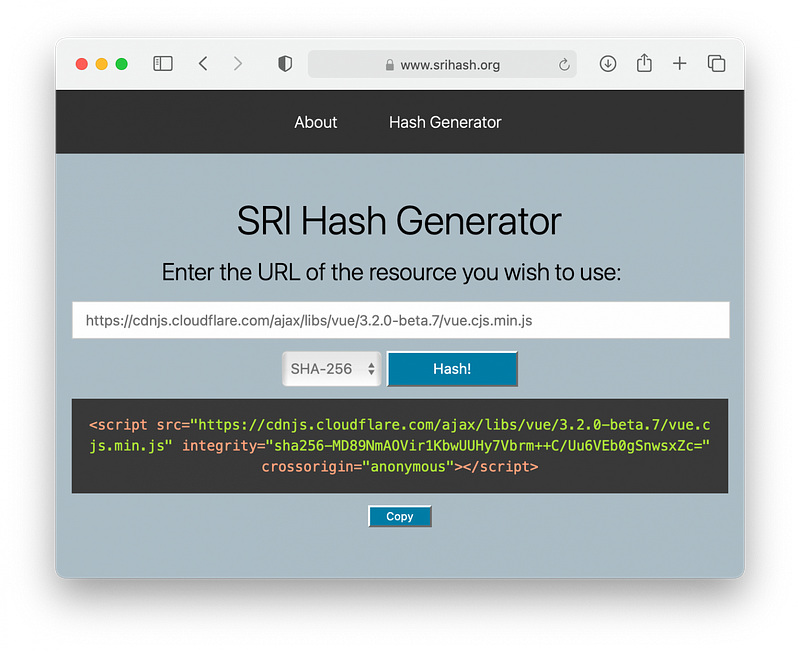Image resolution: width=800 pixels, height=652 pixels.
Task: Show the Safari sidebar
Action: coord(163,64)
